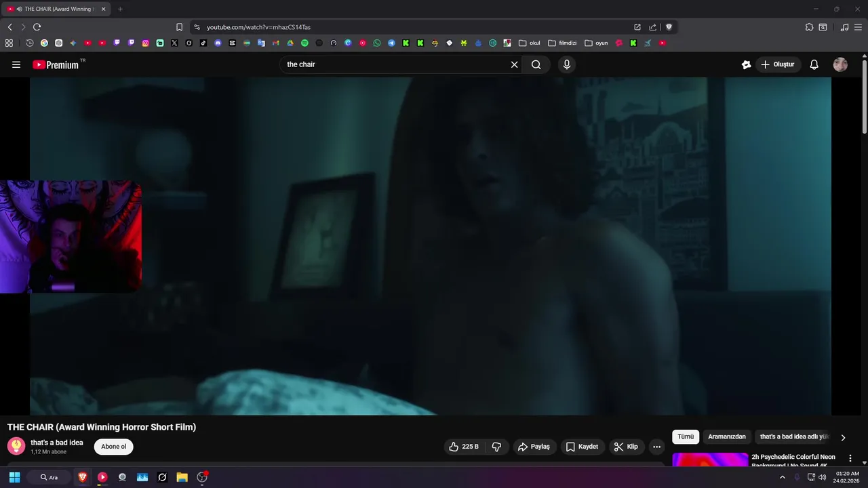Open apps grid in bookmarks bar
Screen dimensions: 868x488
click(x=9, y=43)
